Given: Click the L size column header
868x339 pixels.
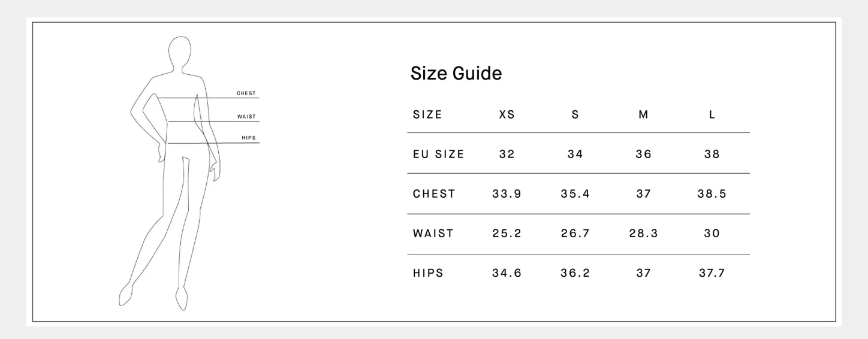Looking at the screenshot, I should (712, 115).
